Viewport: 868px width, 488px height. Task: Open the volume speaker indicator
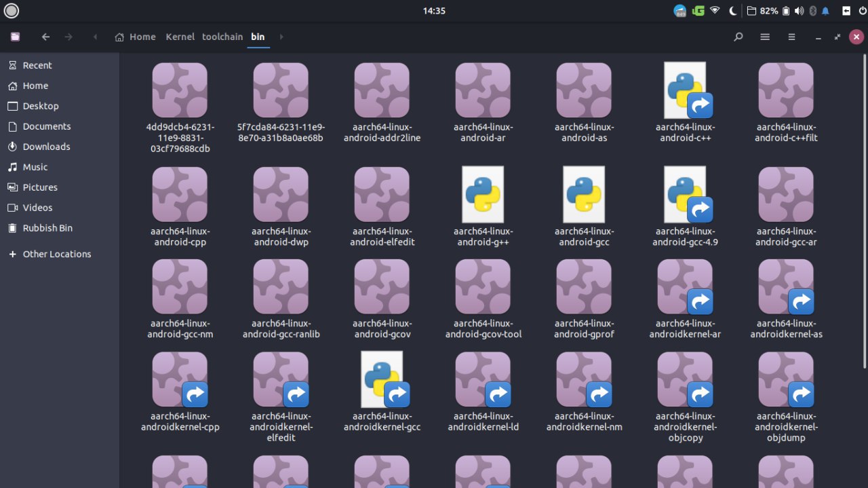[799, 11]
